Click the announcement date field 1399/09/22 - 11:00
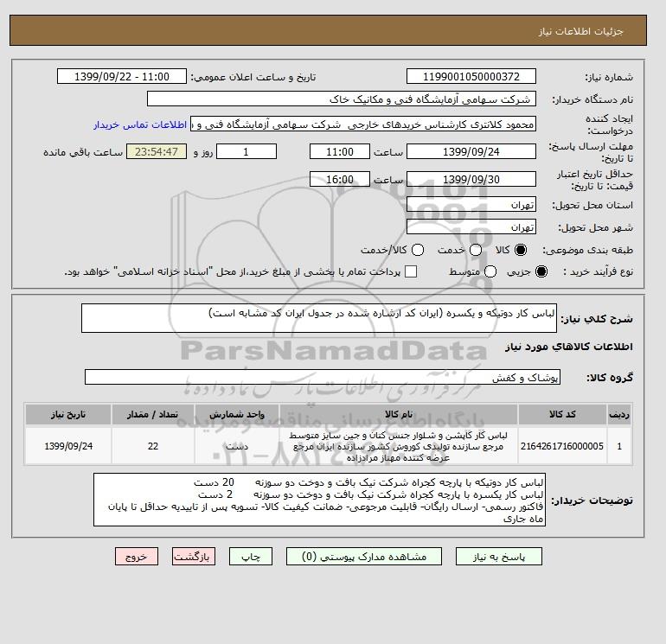The height and width of the screenshot is (644, 666). (121, 76)
